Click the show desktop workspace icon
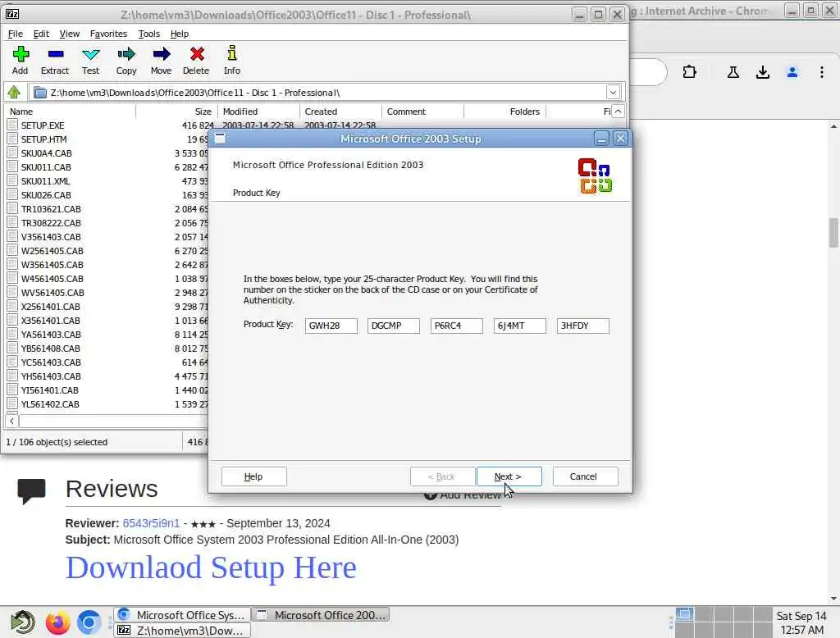Image resolution: width=840 pixels, height=638 pixels. 684,614
